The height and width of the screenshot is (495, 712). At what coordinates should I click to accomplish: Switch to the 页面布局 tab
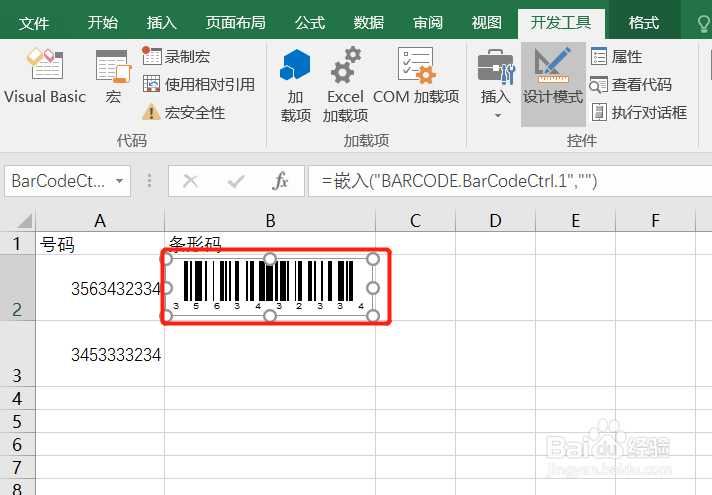235,23
